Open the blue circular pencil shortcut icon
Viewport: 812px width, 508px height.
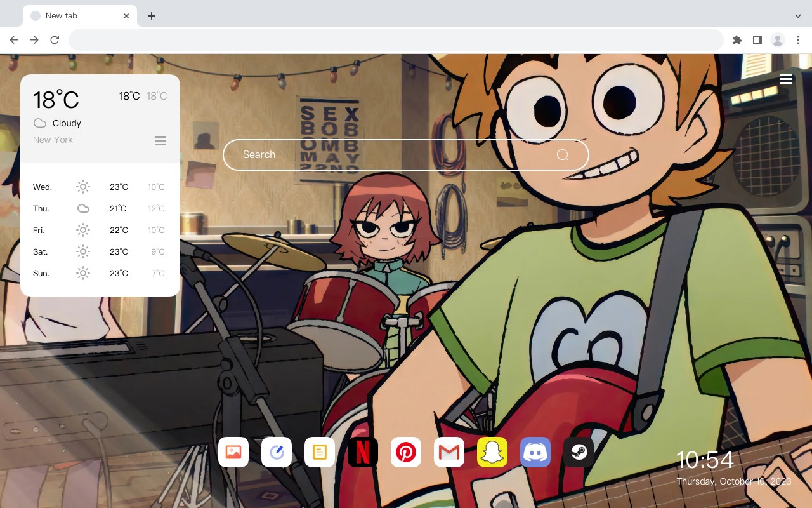(277, 452)
